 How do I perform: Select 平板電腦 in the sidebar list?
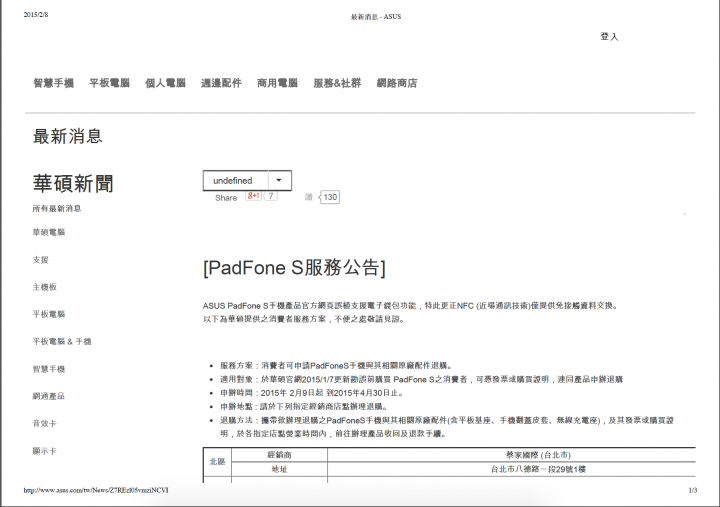point(49,314)
